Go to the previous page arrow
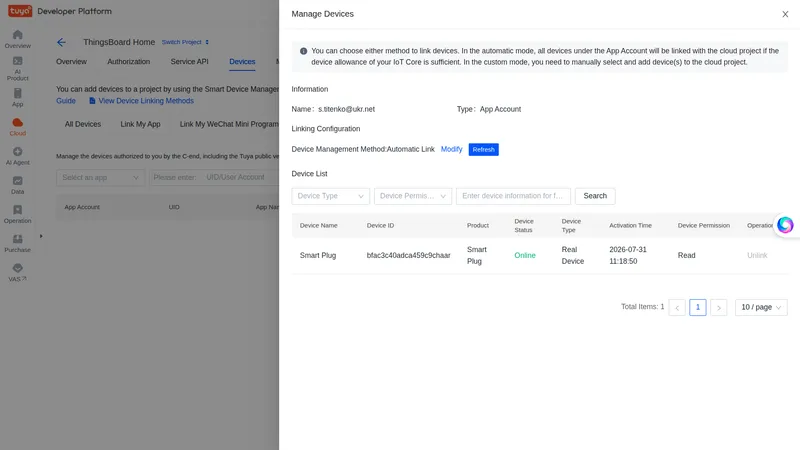The width and height of the screenshot is (800, 450). pyautogui.click(x=677, y=307)
